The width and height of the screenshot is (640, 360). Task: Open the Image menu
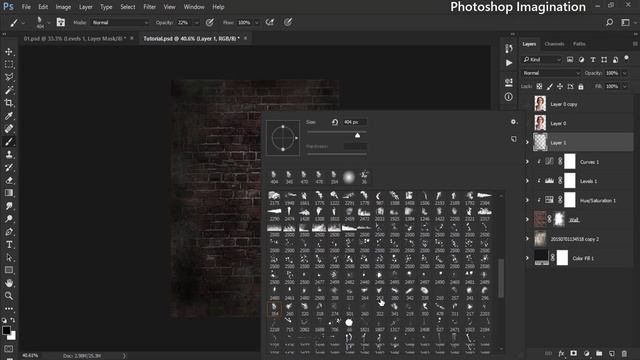pos(63,7)
